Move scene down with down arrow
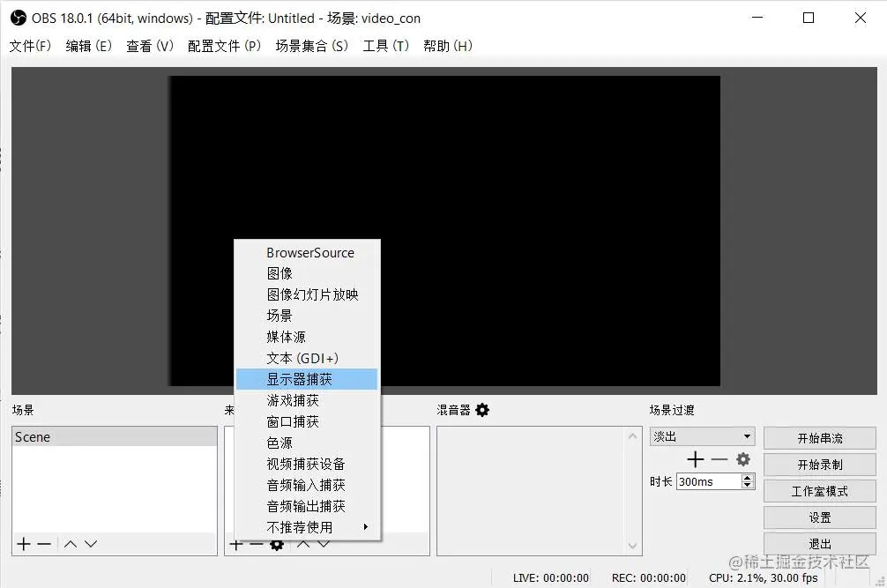 click(x=91, y=544)
